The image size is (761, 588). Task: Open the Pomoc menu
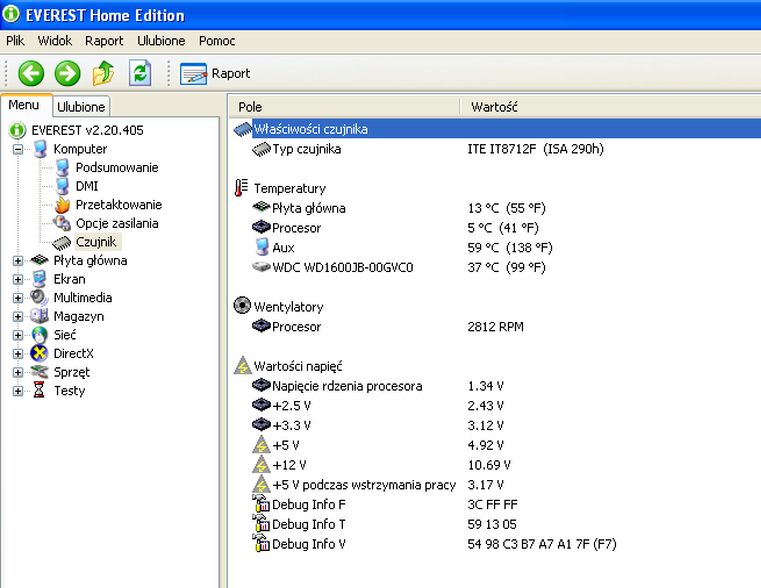pos(217,41)
